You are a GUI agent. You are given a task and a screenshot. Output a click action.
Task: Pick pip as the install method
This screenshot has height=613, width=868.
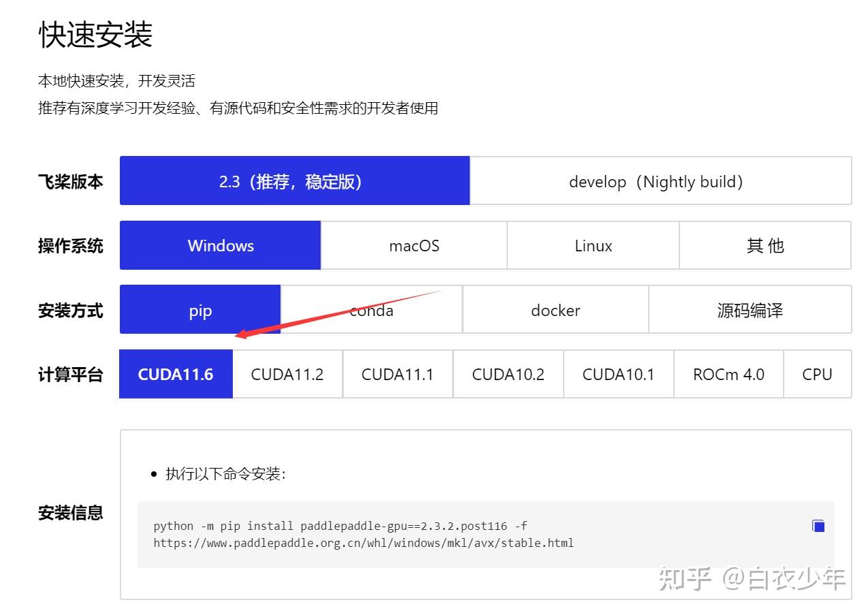pyautogui.click(x=199, y=310)
